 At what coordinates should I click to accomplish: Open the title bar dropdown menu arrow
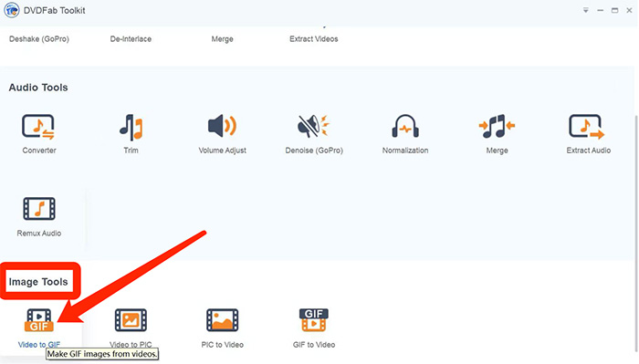coord(586,10)
